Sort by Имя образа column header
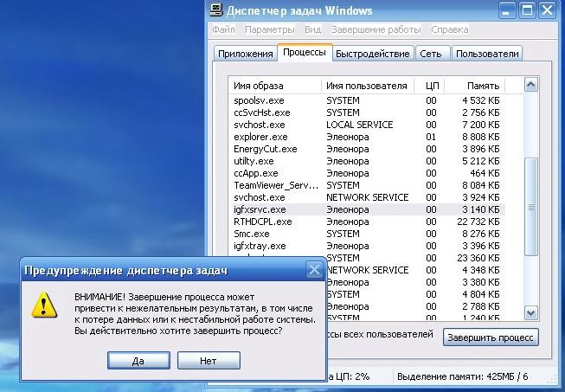Viewport: 565px width, 392px height. tap(274, 86)
